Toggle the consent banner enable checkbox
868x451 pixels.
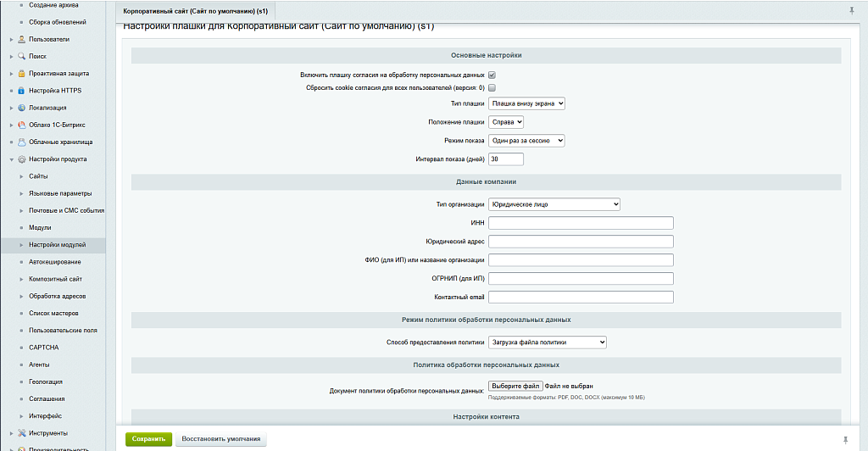coord(492,75)
